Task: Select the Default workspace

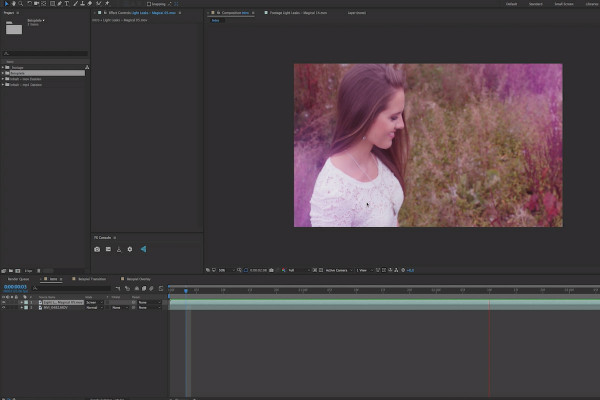Action: pyautogui.click(x=511, y=4)
